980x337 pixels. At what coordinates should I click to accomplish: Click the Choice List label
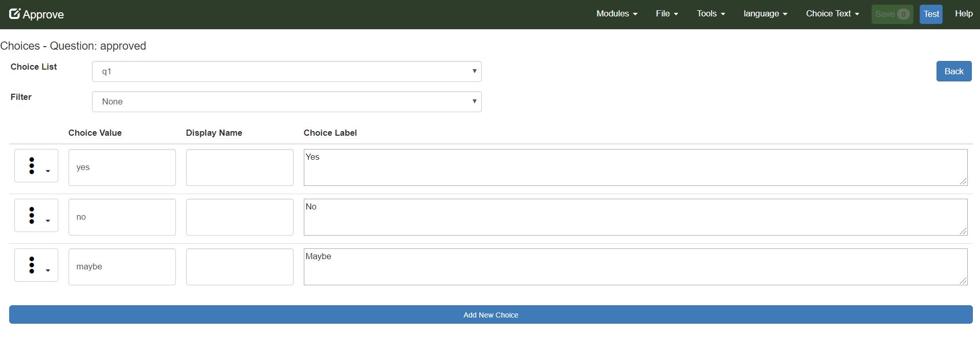(34, 67)
